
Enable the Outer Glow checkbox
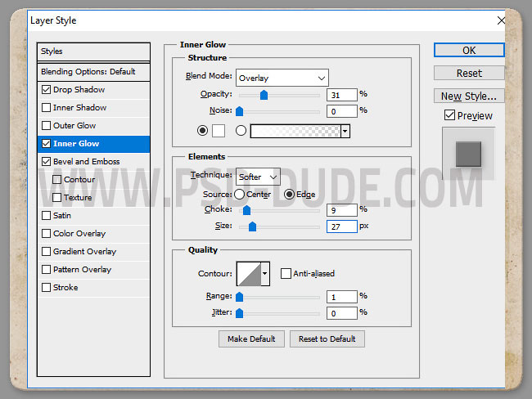click(x=46, y=125)
